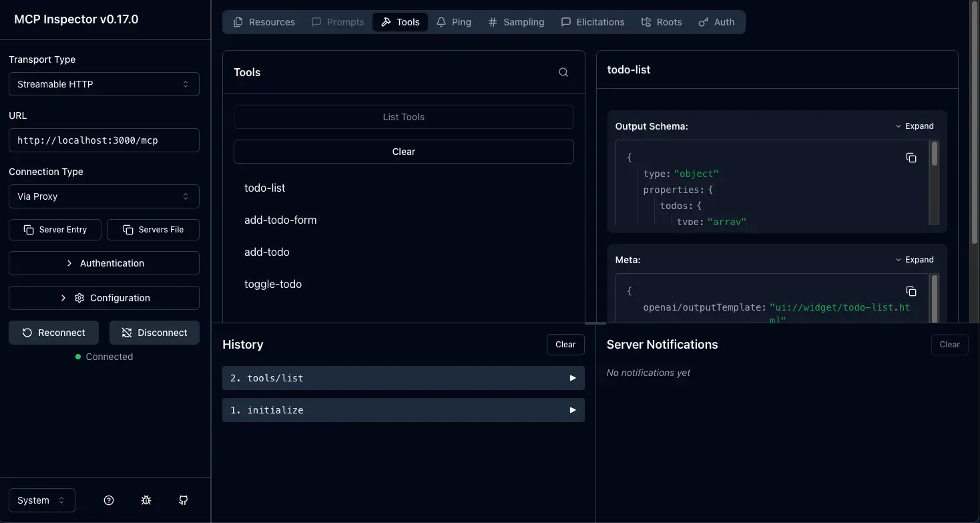
Task: Disconnect from the MCP server
Action: 154,333
